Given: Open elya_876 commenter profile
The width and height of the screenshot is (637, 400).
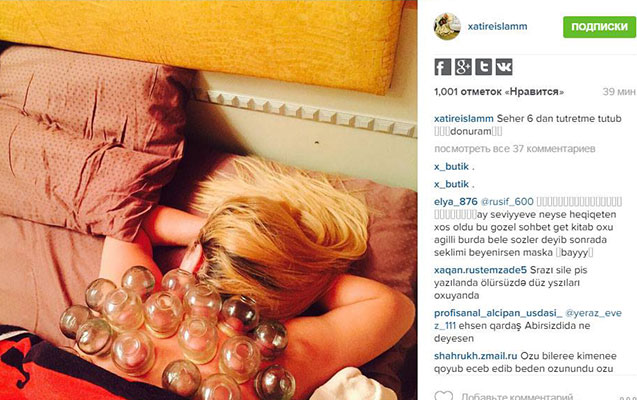Looking at the screenshot, I should click(456, 202).
